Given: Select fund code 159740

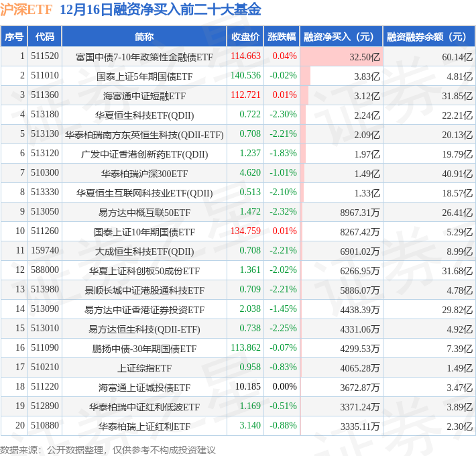Looking at the screenshot, I should (x=45, y=251).
